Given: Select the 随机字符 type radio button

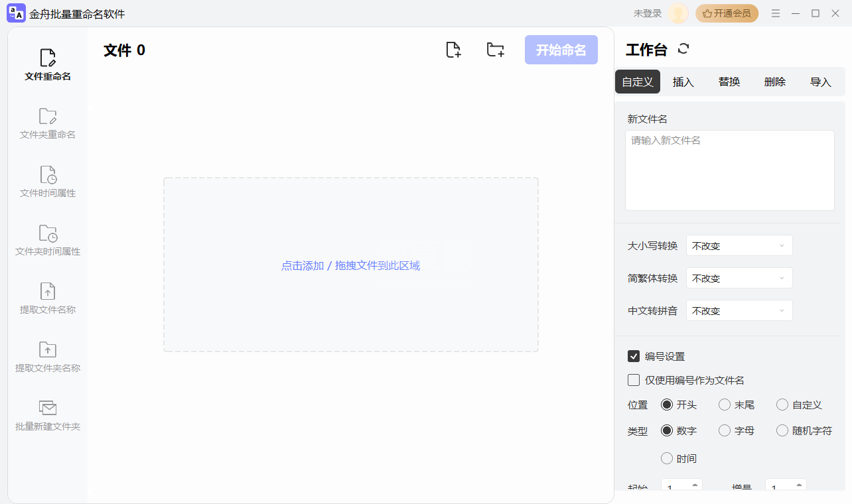Looking at the screenshot, I should [782, 430].
